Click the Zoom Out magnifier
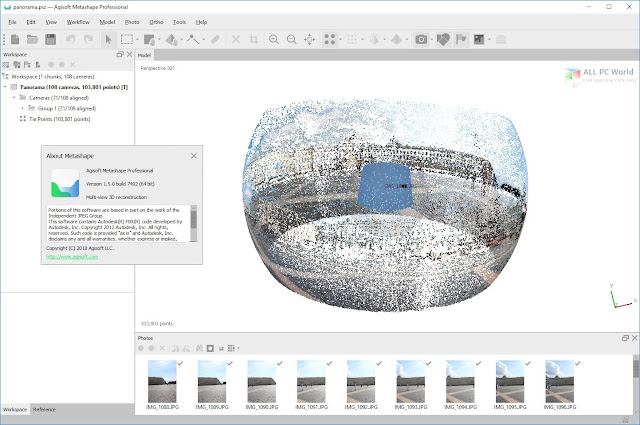The image size is (640, 425). [291, 39]
